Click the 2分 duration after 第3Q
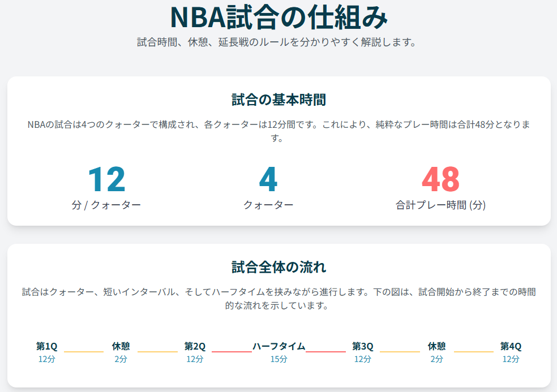This screenshot has width=557, height=392. click(x=436, y=359)
